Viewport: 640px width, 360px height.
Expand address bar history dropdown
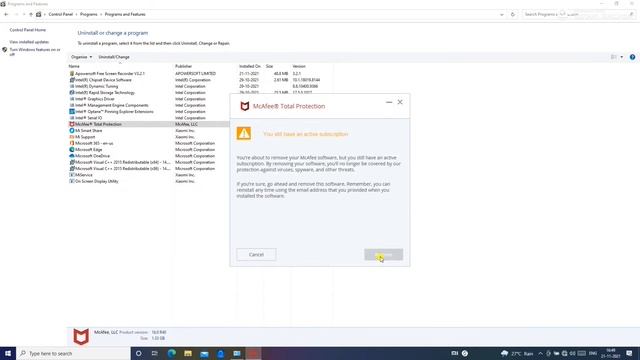(502, 14)
